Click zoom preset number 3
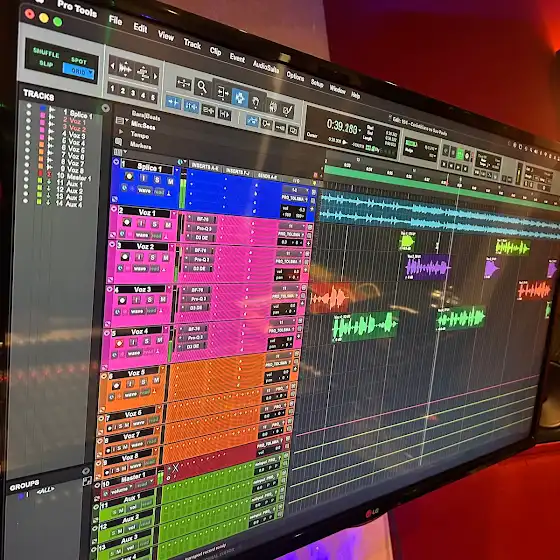The image size is (560, 560). pyautogui.click(x=133, y=93)
